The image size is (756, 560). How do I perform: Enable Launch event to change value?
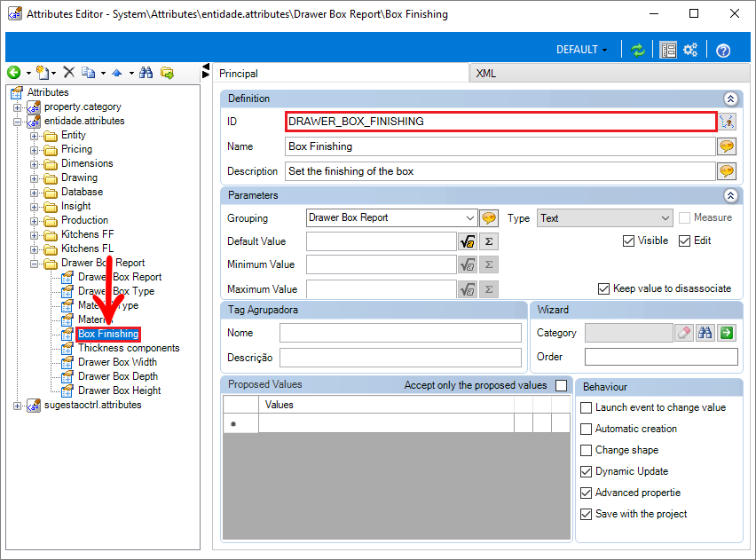[x=586, y=407]
